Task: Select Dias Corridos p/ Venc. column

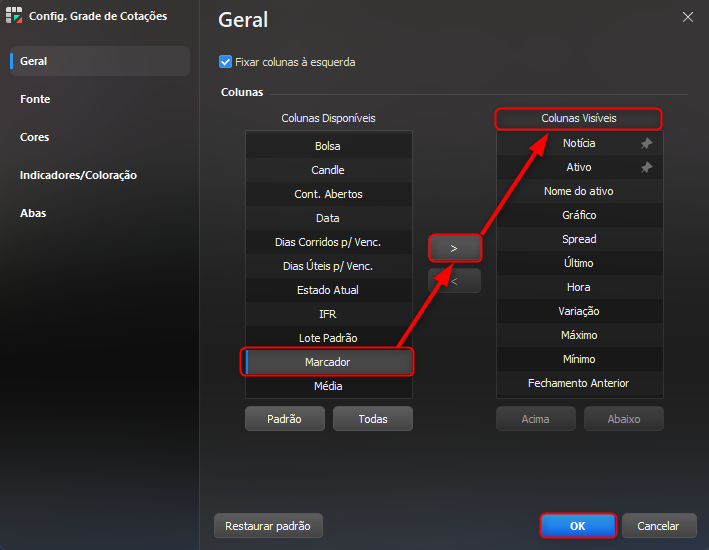Action: click(x=329, y=242)
